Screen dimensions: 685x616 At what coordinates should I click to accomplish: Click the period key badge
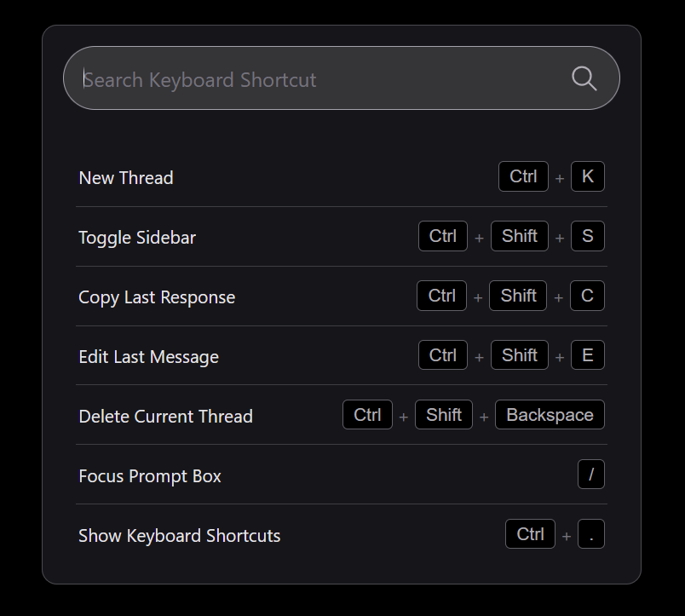[x=590, y=534]
